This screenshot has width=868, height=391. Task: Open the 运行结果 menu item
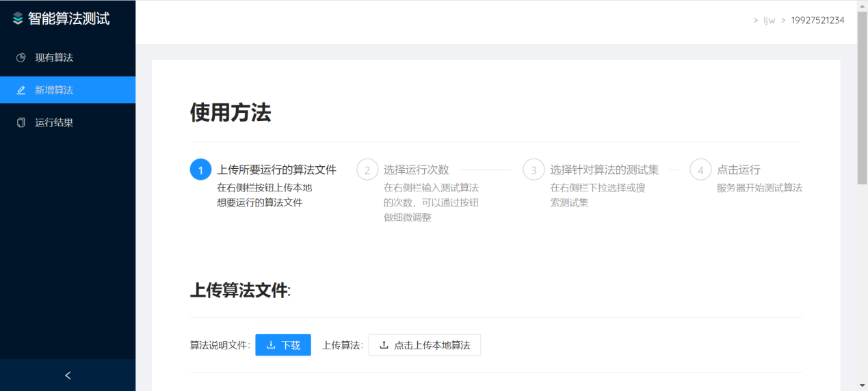(54, 123)
